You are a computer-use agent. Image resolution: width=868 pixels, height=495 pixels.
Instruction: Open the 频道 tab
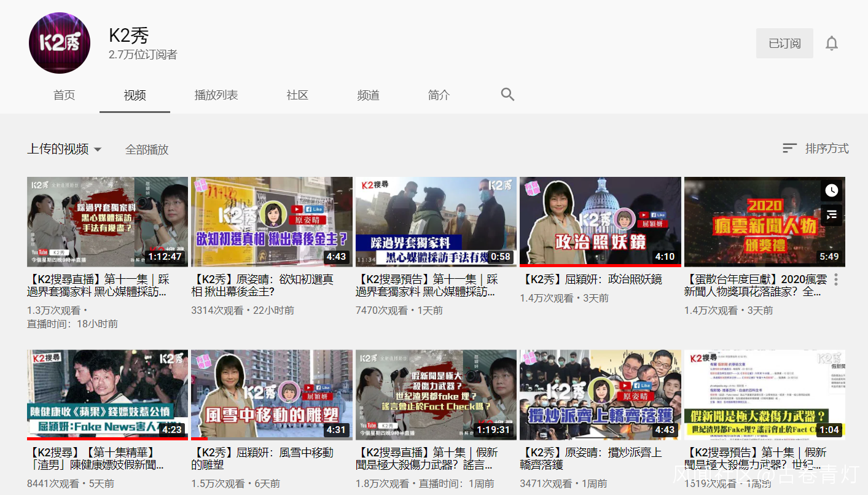pyautogui.click(x=368, y=95)
